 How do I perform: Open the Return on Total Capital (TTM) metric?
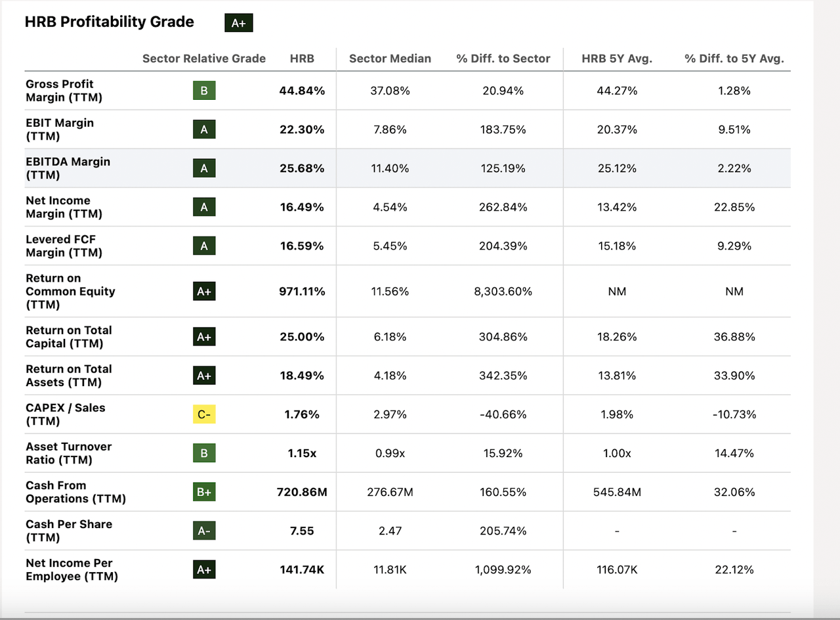tap(69, 336)
